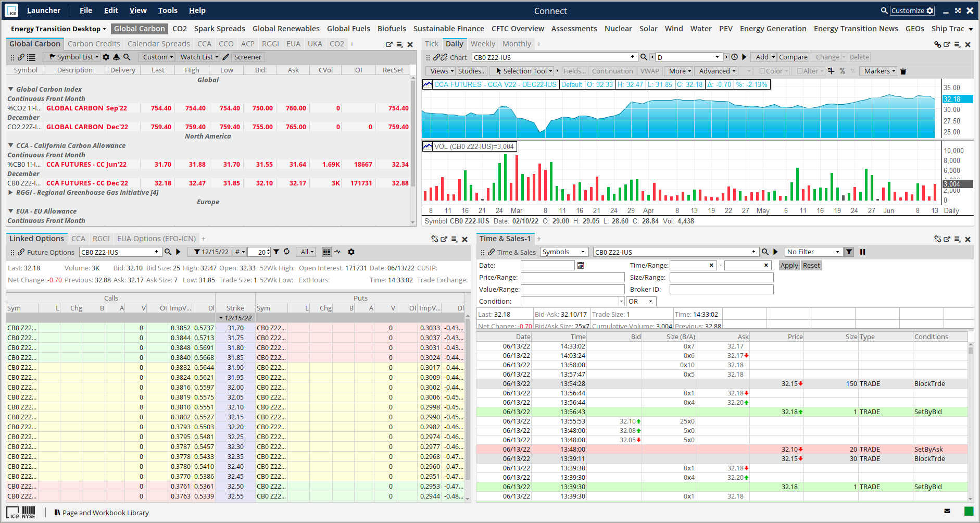Expand the RGGI - Regional Greenhouse Gas Initiative group
The width and height of the screenshot is (980, 523).
tap(10, 193)
